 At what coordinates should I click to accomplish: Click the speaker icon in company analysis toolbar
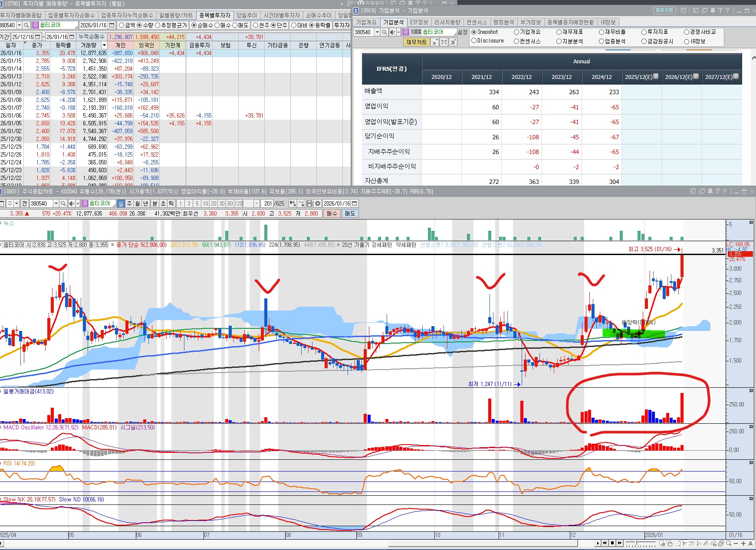(x=392, y=32)
